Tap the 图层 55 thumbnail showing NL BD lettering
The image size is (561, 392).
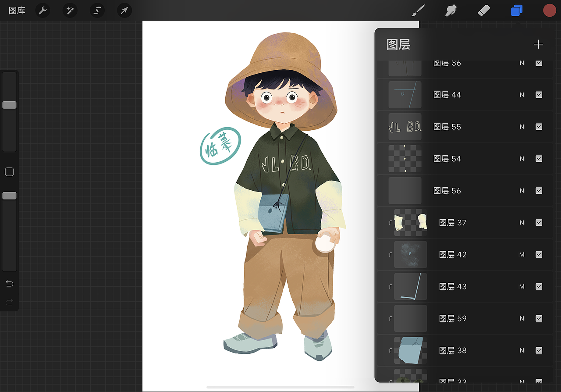(405, 127)
